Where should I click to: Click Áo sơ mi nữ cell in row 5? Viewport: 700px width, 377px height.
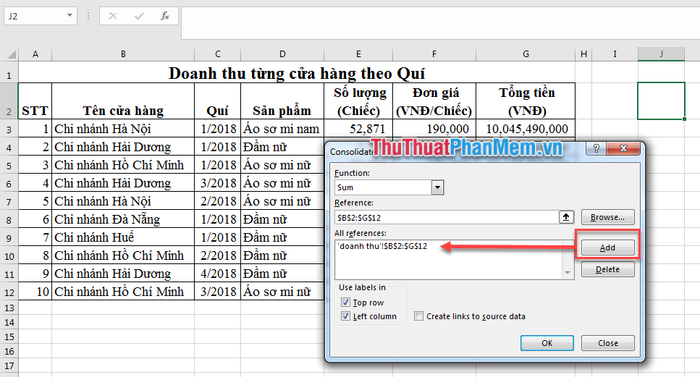click(x=282, y=165)
